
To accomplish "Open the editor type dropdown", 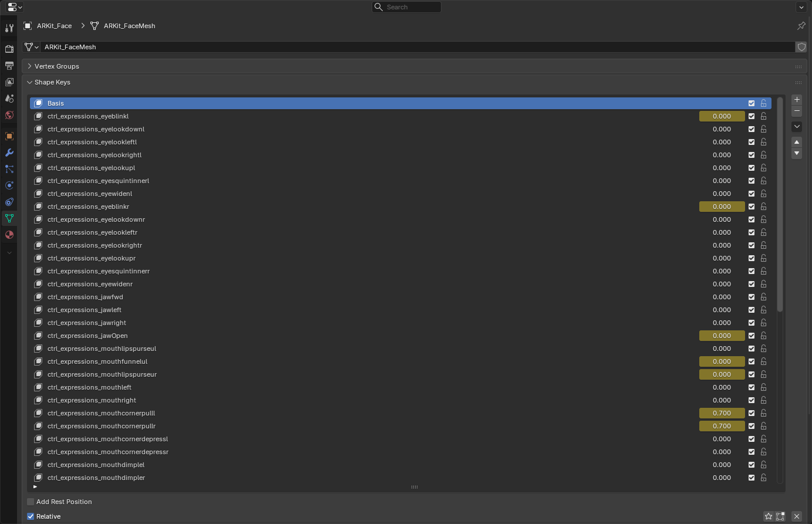I will pos(15,7).
